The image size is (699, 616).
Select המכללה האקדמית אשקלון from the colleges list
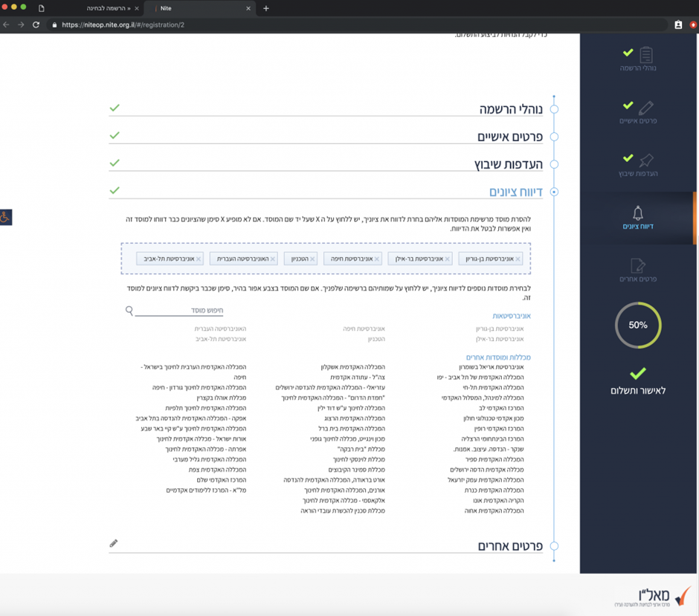pyautogui.click(x=352, y=367)
